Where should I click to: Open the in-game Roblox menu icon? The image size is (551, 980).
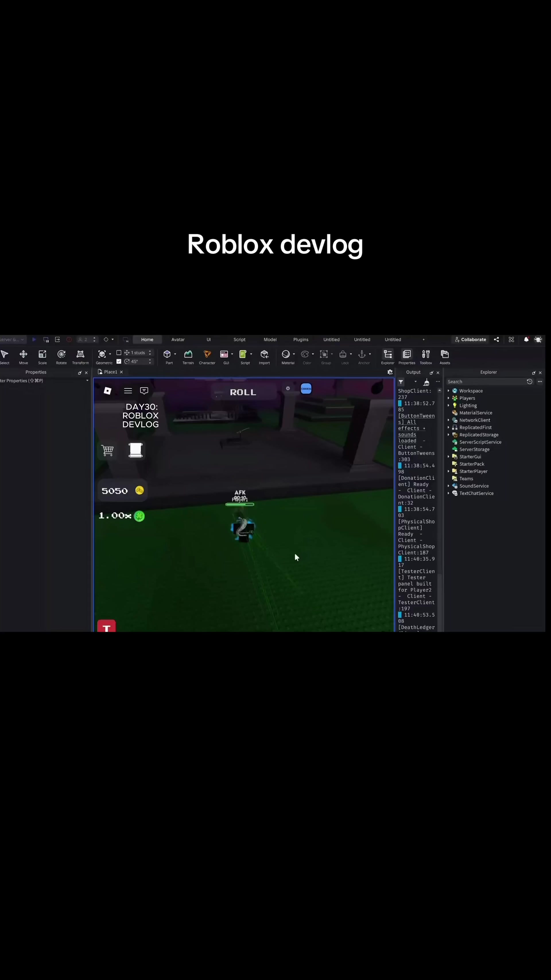tap(108, 391)
